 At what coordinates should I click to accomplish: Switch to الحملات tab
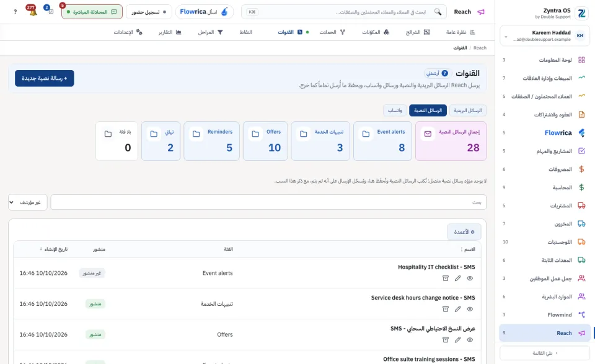click(x=332, y=32)
